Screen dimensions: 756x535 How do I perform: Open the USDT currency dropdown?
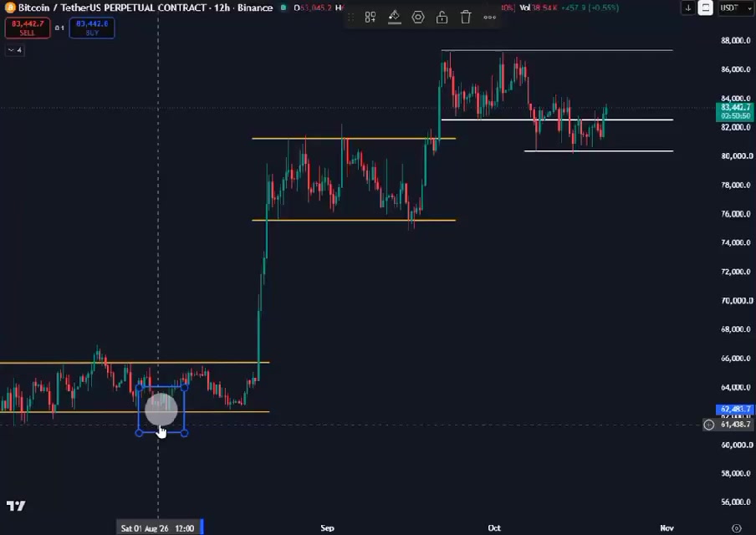click(x=736, y=8)
